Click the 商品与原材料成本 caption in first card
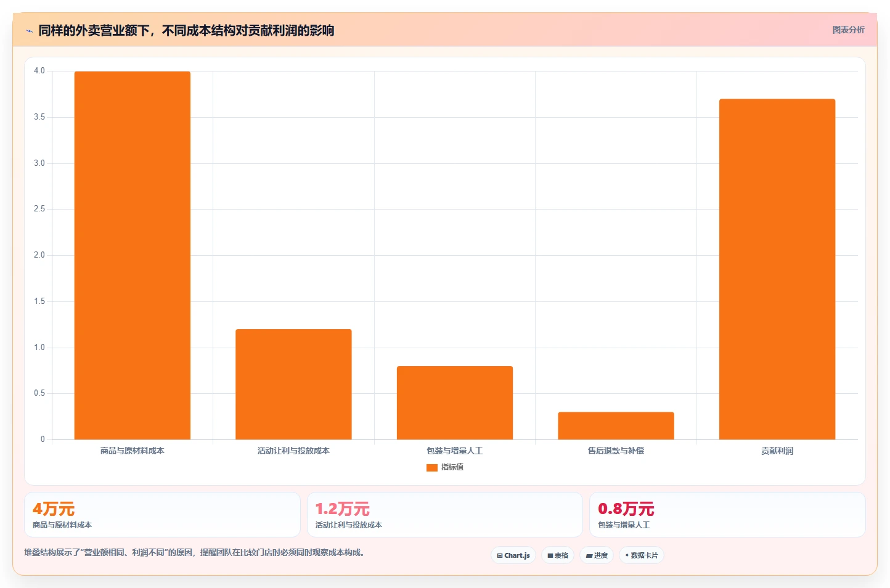The height and width of the screenshot is (588, 890). (62, 525)
